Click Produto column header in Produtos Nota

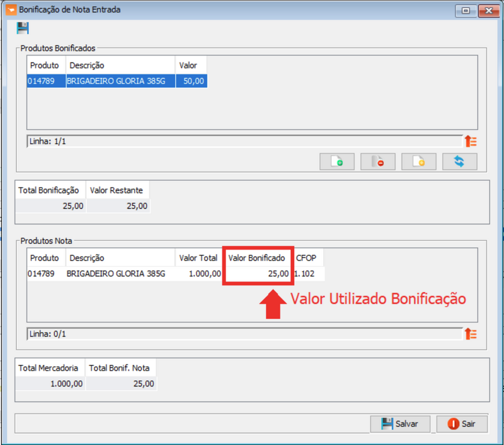[x=45, y=258]
